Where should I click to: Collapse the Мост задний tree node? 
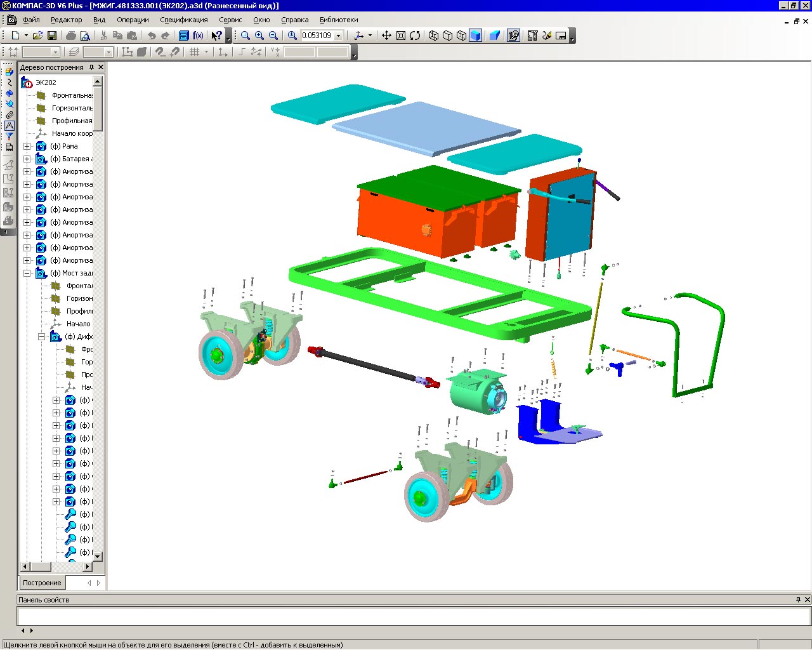27,273
